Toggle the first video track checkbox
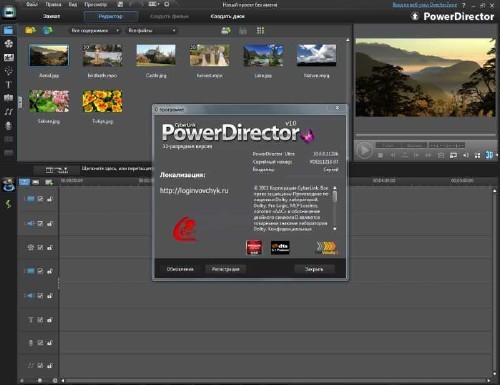Image resolution: width=500 pixels, height=385 pixels. tap(40, 199)
